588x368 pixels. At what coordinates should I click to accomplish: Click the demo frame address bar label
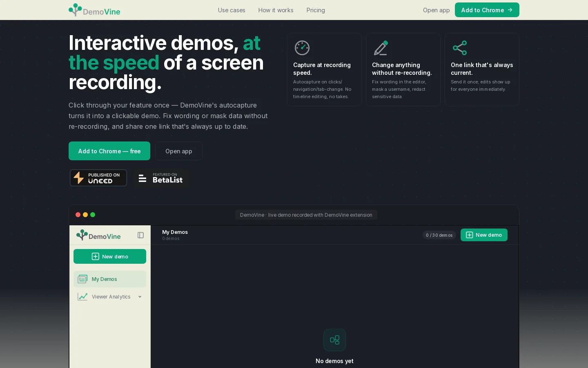306,215
